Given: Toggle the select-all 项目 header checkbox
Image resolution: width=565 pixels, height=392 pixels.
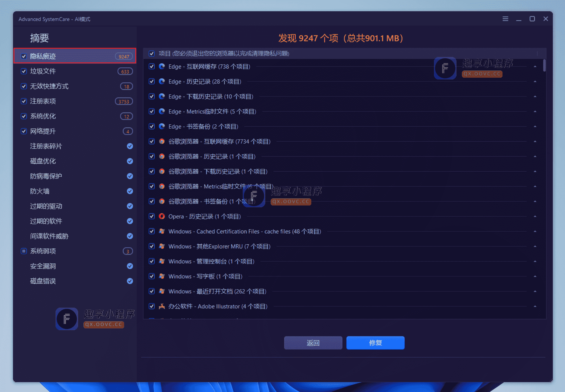Looking at the screenshot, I should pos(152,53).
